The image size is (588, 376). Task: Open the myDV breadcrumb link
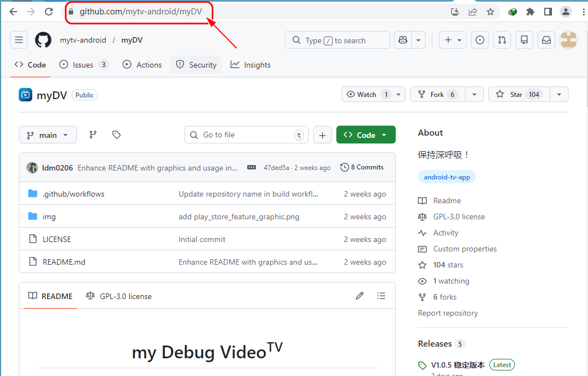coord(132,40)
